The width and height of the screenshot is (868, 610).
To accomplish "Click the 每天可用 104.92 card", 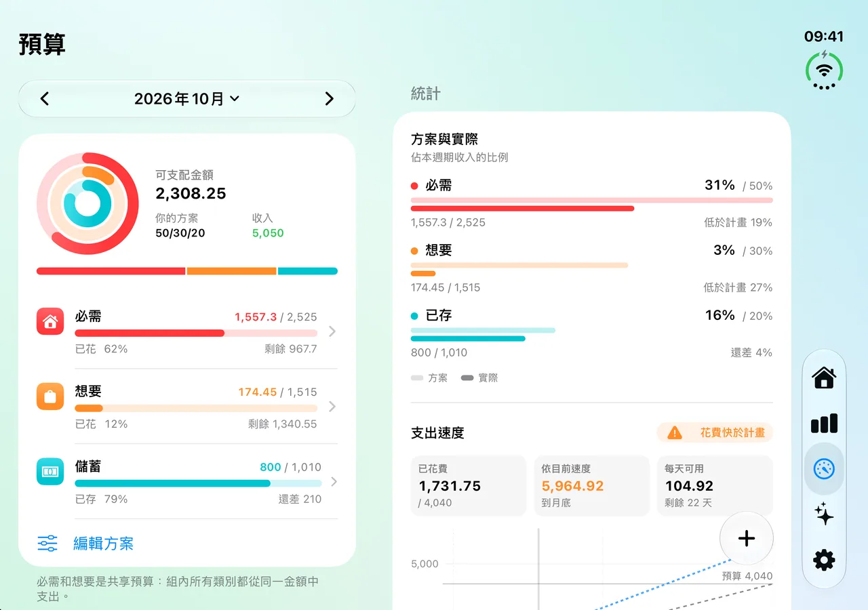I will pos(715,486).
